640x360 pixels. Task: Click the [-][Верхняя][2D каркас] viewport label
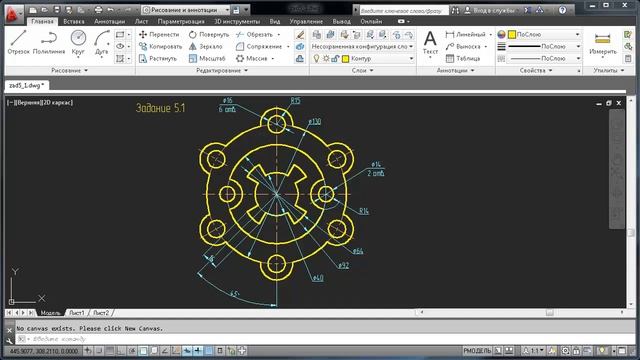pos(40,102)
